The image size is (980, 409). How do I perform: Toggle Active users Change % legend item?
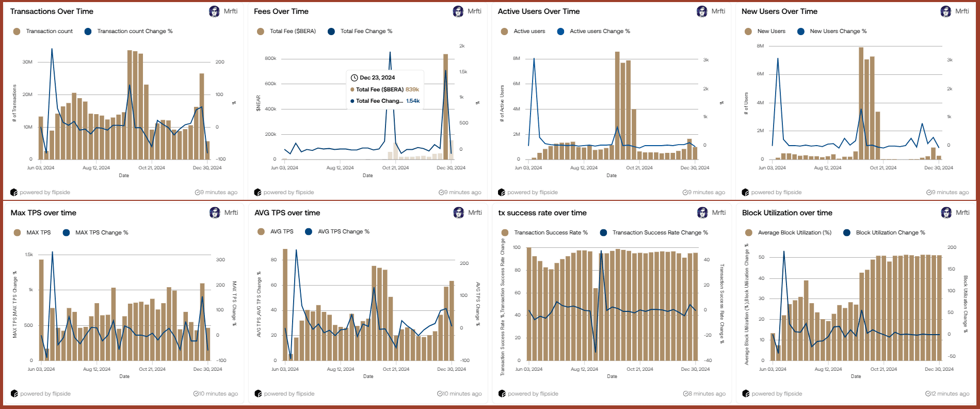point(593,32)
